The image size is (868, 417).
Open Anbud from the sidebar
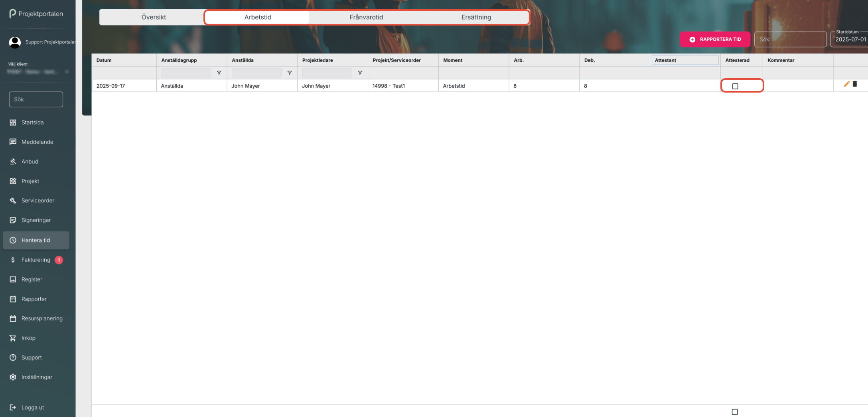click(x=30, y=162)
